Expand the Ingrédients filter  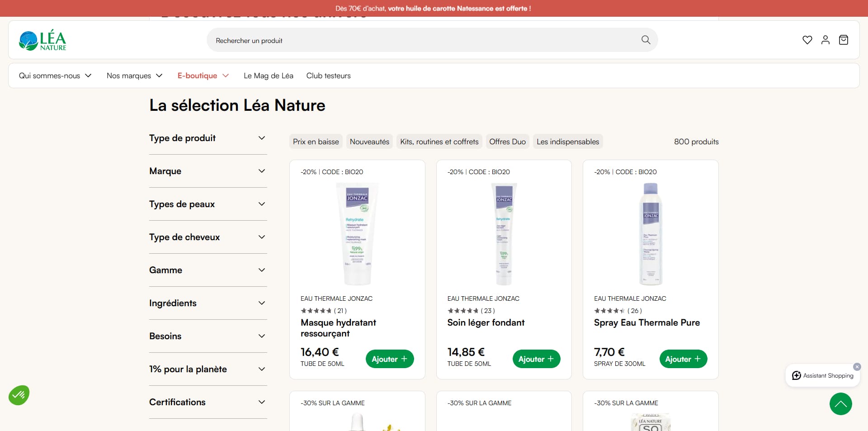pyautogui.click(x=208, y=303)
